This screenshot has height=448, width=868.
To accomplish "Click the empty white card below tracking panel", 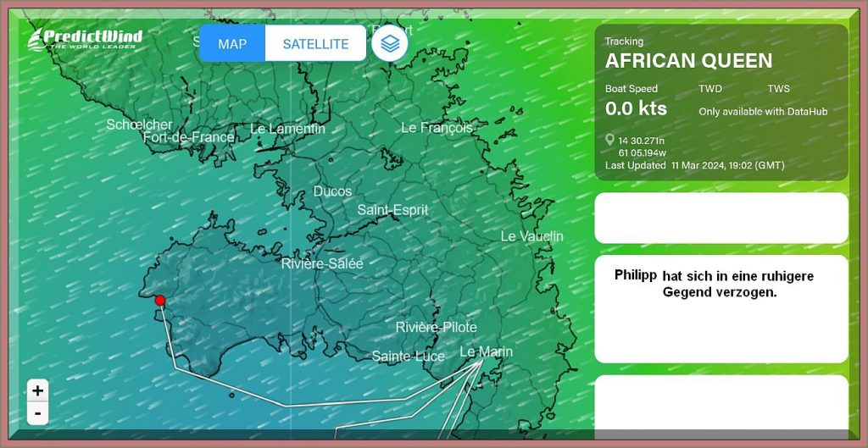I will [721, 218].
